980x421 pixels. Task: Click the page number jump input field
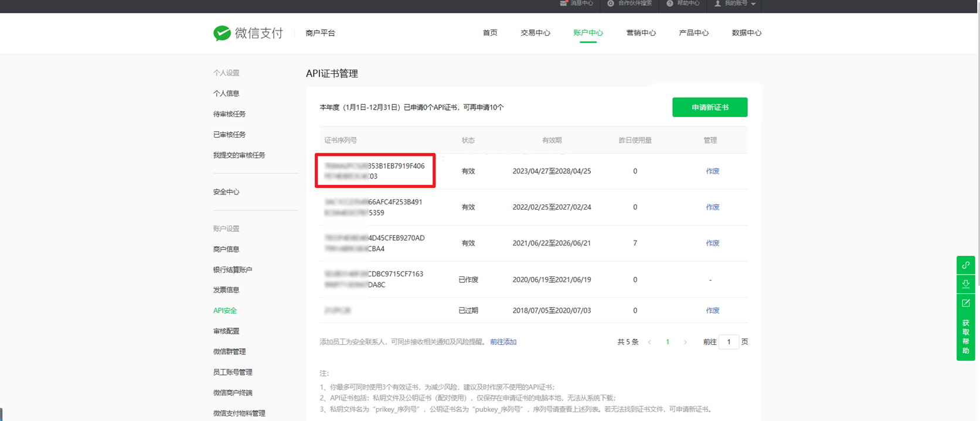729,342
